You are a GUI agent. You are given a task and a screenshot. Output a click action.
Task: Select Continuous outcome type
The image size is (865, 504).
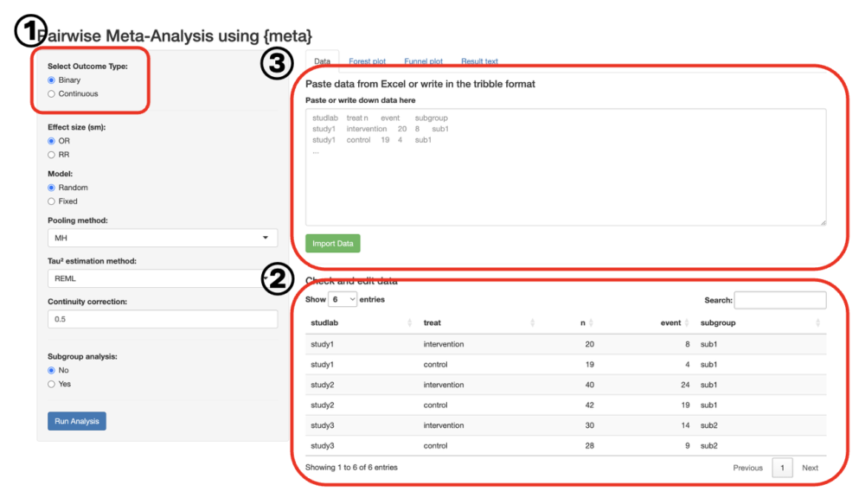(52, 94)
